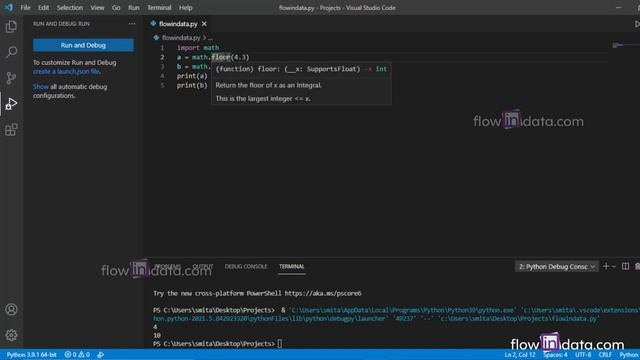Click the floor call on line 2

[x=221, y=57]
